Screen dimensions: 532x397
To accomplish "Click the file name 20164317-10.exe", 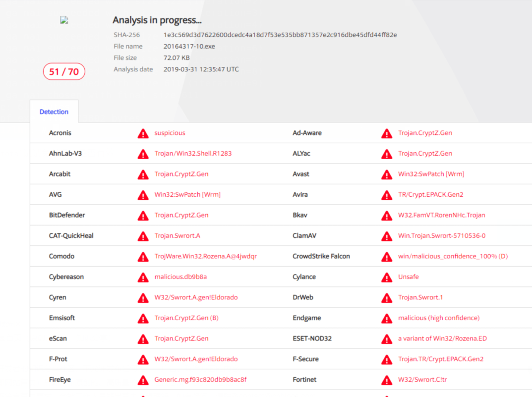I will [189, 47].
